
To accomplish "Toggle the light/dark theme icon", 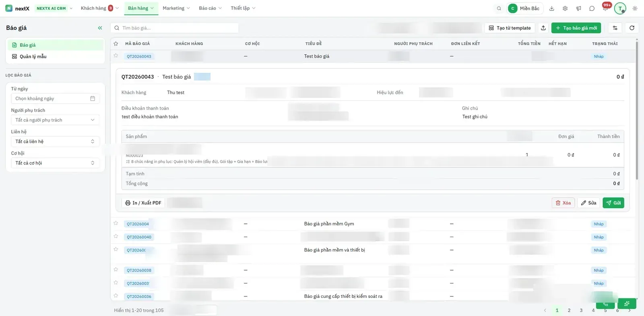I will 635,8.
